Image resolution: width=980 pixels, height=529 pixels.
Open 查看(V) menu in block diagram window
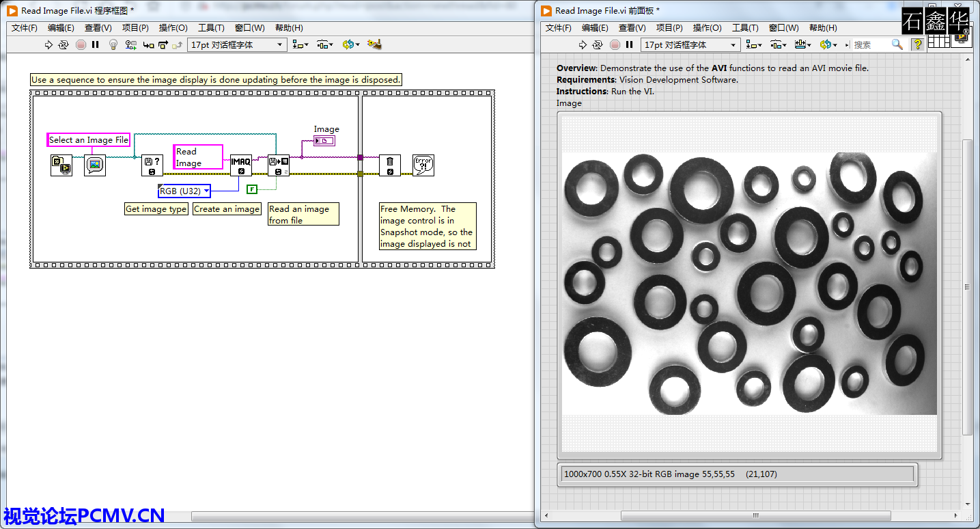98,28
